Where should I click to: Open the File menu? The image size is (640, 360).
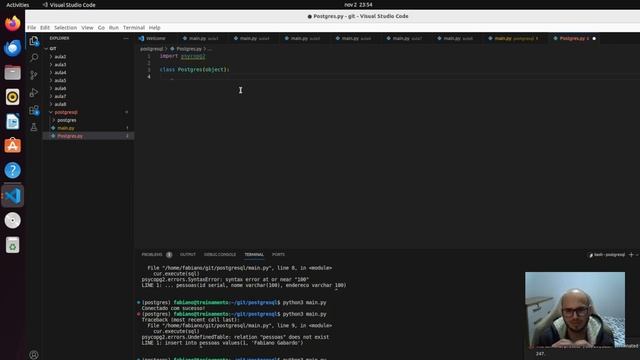(x=31, y=28)
